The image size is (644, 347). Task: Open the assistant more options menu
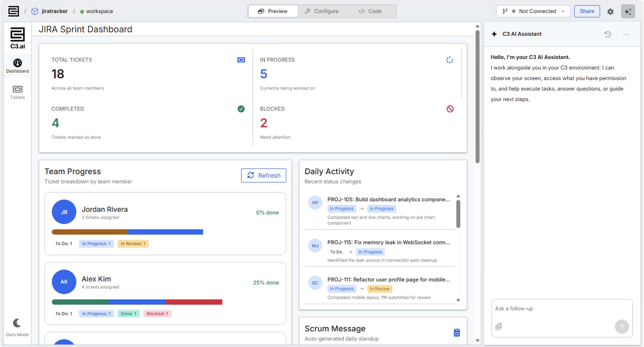pos(626,34)
